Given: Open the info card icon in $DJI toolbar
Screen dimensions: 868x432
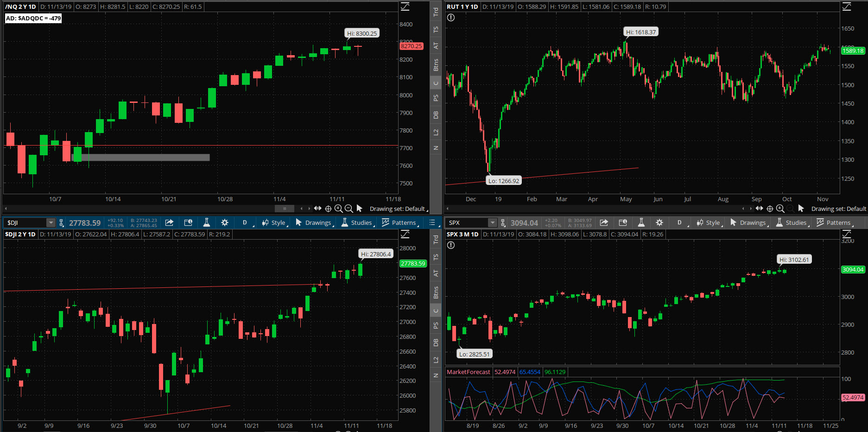Looking at the screenshot, I should click(x=188, y=222).
